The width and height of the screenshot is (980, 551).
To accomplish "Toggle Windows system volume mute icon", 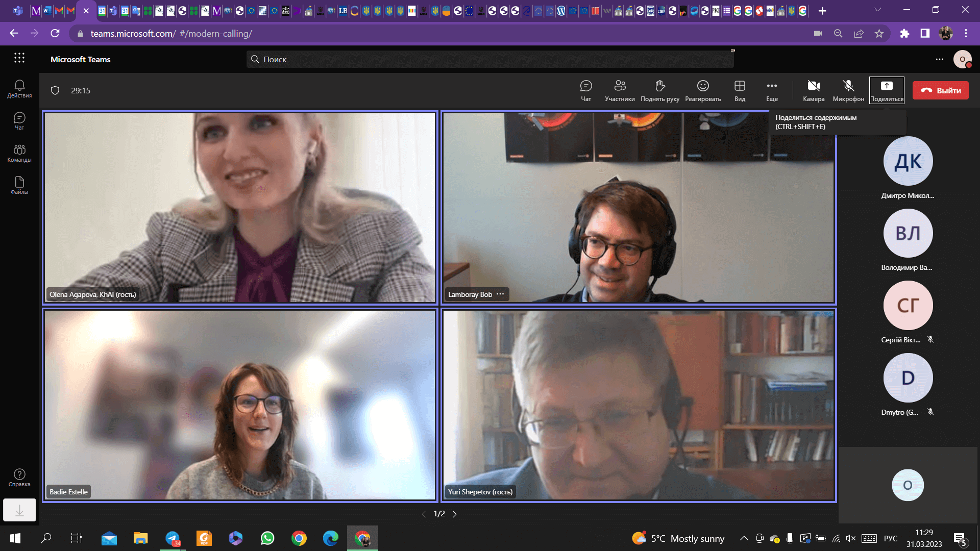I will click(850, 538).
